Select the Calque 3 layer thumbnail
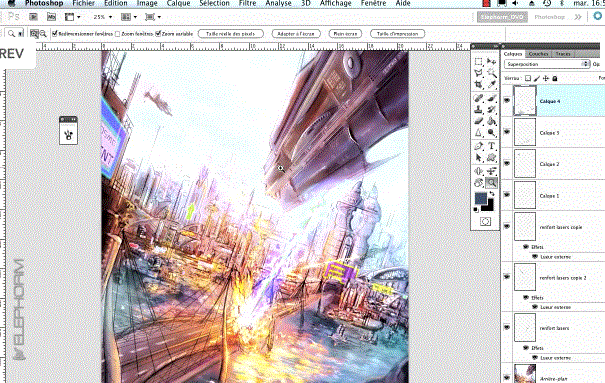This screenshot has height=383, width=605. 525,132
